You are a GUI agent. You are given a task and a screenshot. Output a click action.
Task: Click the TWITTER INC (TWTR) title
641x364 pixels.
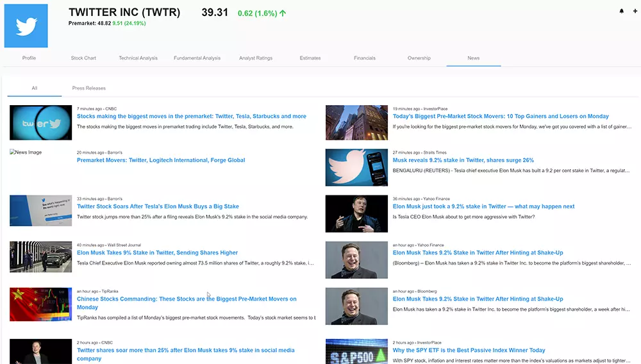coord(124,12)
